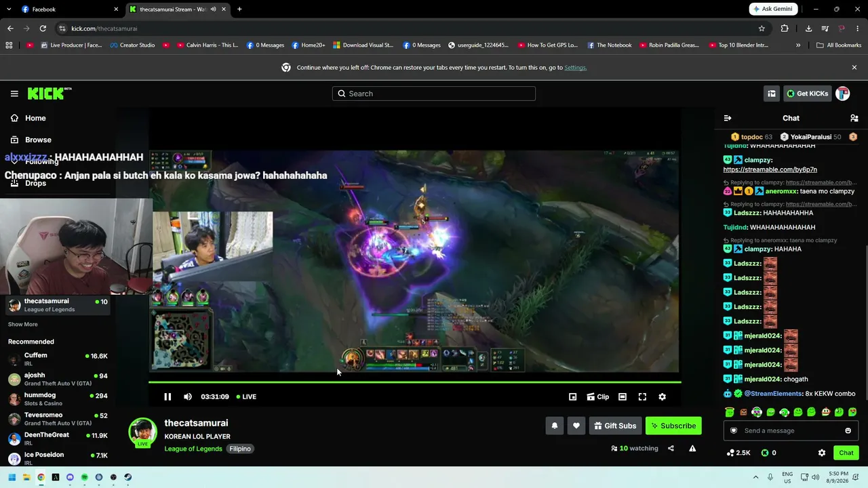Open chat settings gear icon

pyautogui.click(x=822, y=453)
